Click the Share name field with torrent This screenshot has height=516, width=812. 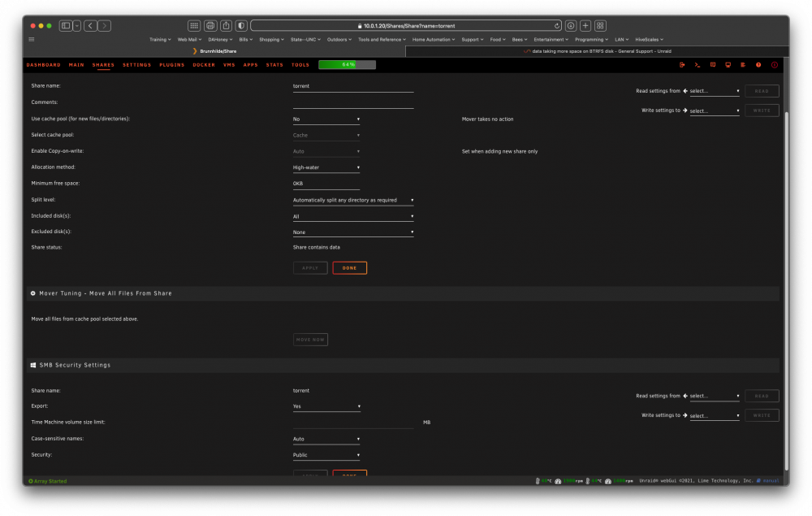coord(353,86)
